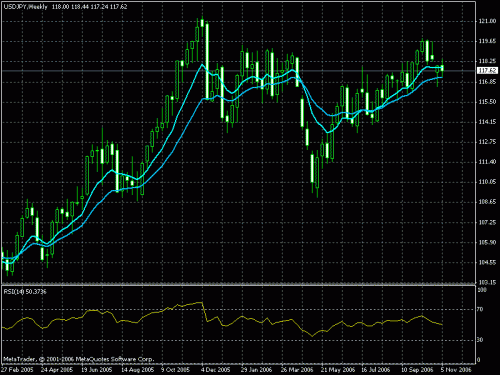Select the 16 Jul 2006 date label
This screenshot has height=375, width=500.
376,370
